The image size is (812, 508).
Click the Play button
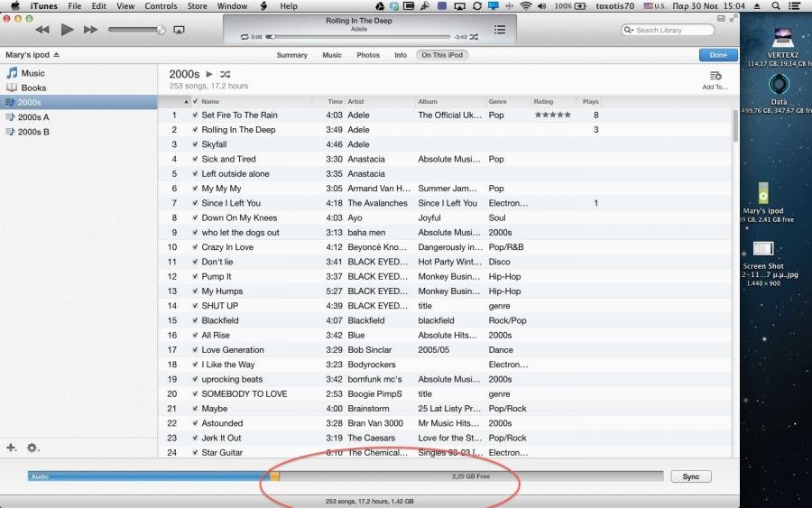(67, 30)
